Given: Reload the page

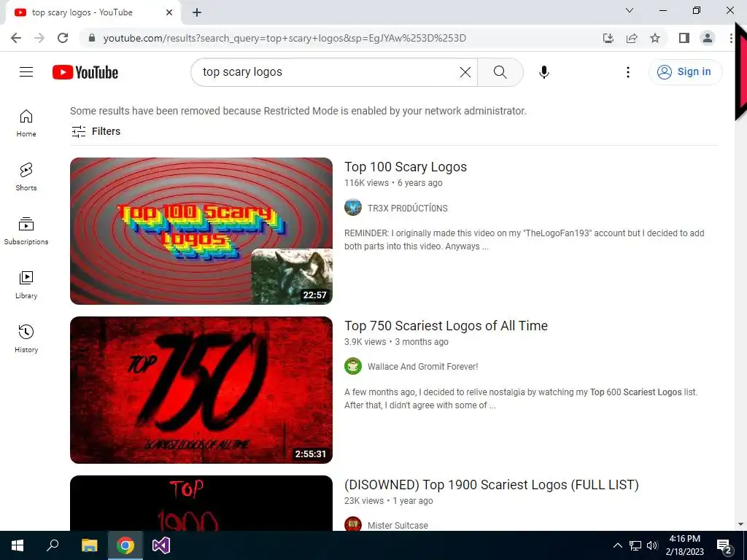Looking at the screenshot, I should pos(63,38).
